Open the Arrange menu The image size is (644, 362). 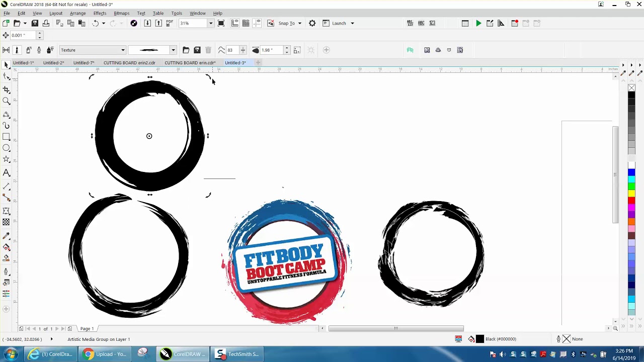[x=77, y=13]
